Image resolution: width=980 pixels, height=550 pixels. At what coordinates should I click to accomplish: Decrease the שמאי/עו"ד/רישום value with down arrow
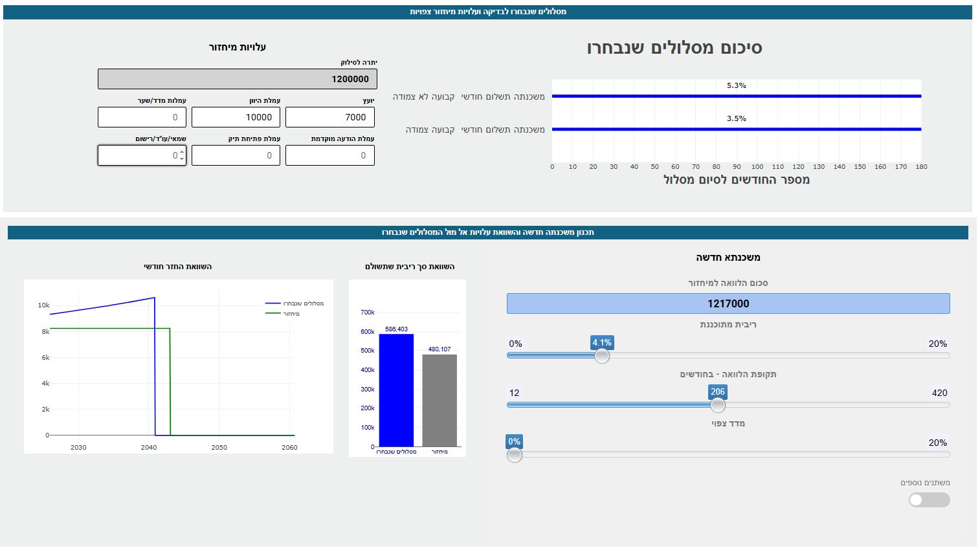coord(182,159)
